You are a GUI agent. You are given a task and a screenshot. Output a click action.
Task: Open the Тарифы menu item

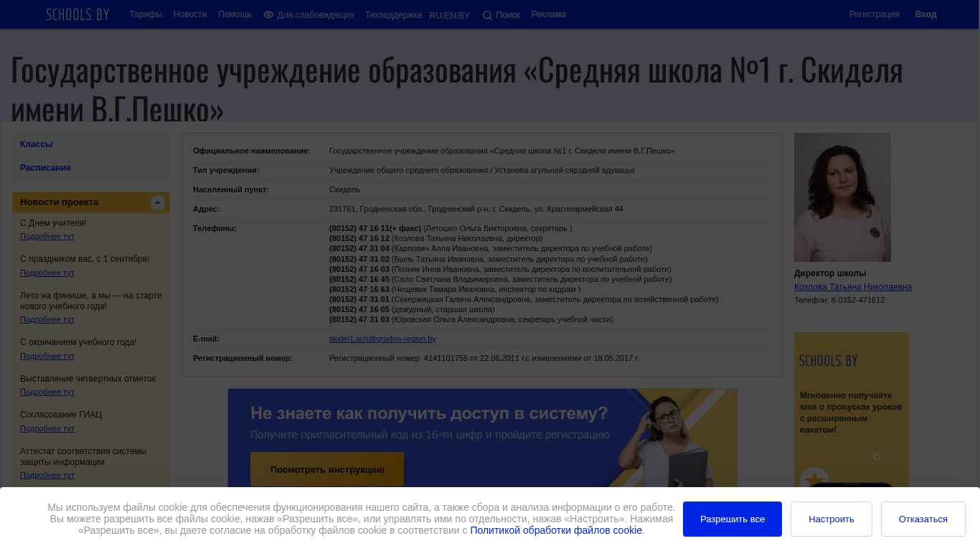pyautogui.click(x=146, y=14)
